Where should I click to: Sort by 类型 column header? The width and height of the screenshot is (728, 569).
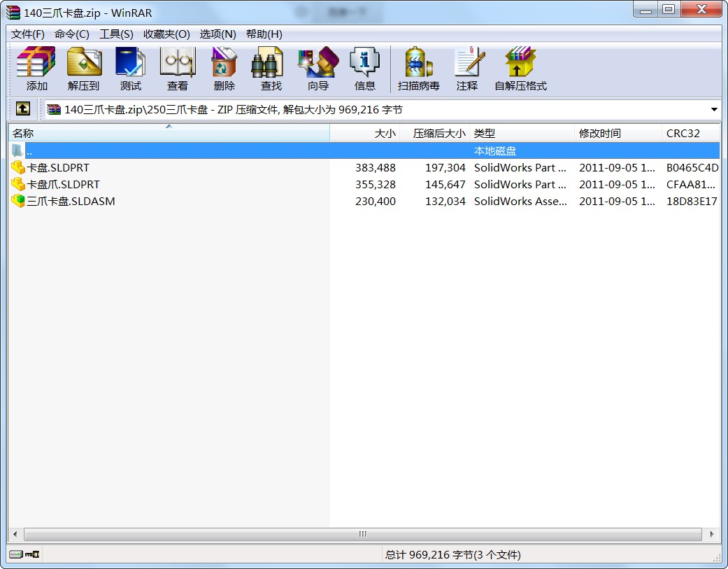pos(522,133)
